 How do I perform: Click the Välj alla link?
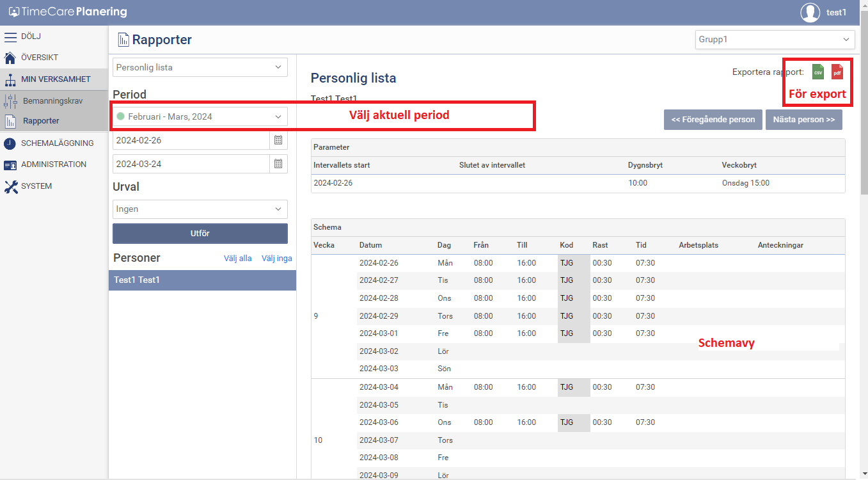click(x=237, y=259)
